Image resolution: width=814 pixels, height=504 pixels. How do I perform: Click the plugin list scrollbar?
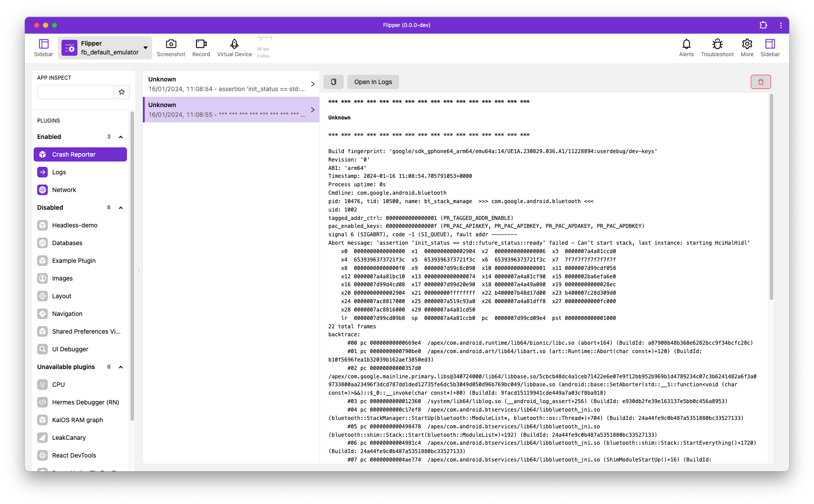pyautogui.click(x=132, y=266)
